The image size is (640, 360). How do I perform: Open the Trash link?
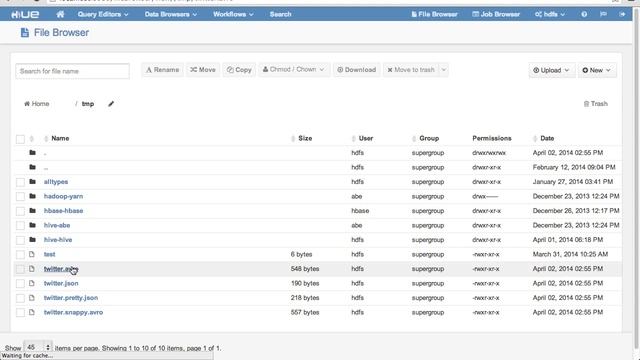[x=596, y=104]
